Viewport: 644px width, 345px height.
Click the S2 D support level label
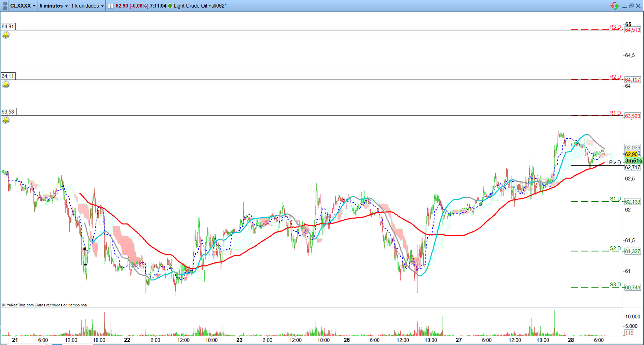[615, 248]
